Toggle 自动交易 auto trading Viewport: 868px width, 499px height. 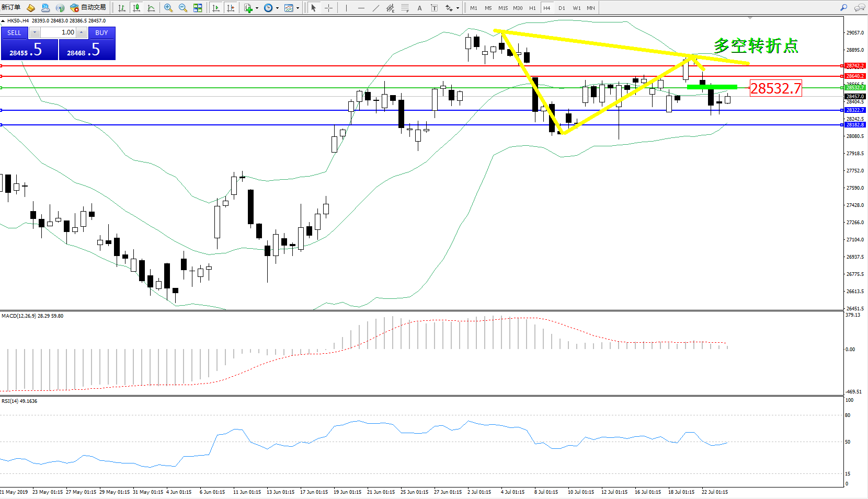[88, 7]
